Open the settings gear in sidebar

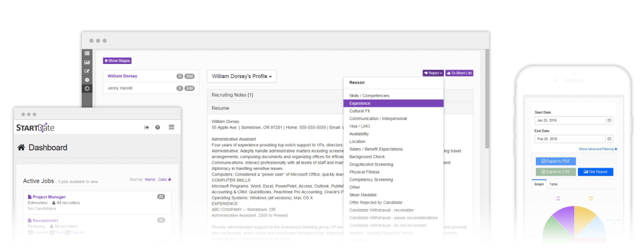tap(87, 80)
